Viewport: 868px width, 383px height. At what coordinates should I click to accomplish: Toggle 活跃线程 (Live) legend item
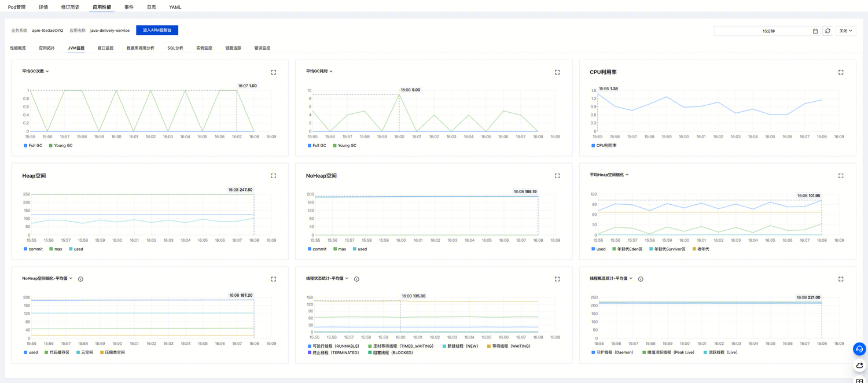click(720, 352)
